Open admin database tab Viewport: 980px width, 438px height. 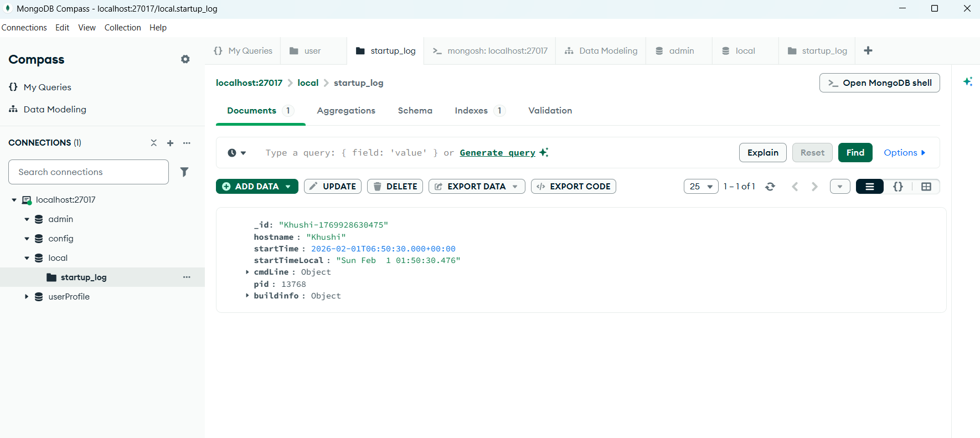pos(679,51)
